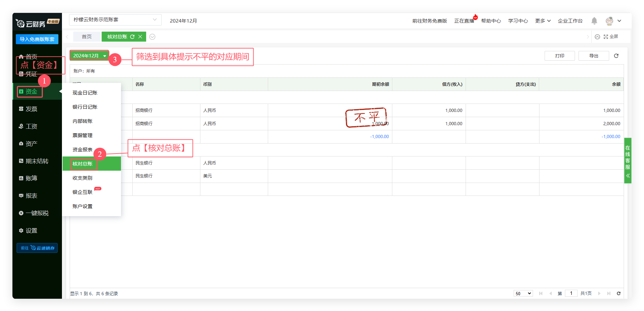644x311 pixels.
Task: Expand the 柠檬云财务示范账套 account selector
Action: (x=115, y=20)
